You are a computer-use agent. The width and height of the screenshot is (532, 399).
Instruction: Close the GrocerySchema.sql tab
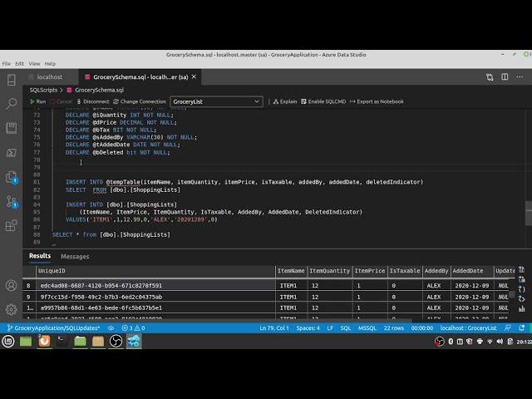[x=194, y=76]
